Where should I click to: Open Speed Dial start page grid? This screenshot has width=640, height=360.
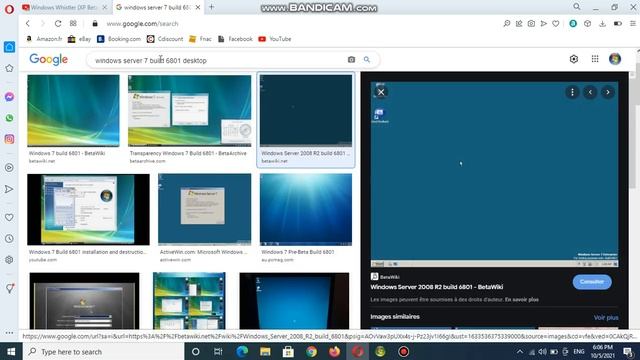click(73, 24)
